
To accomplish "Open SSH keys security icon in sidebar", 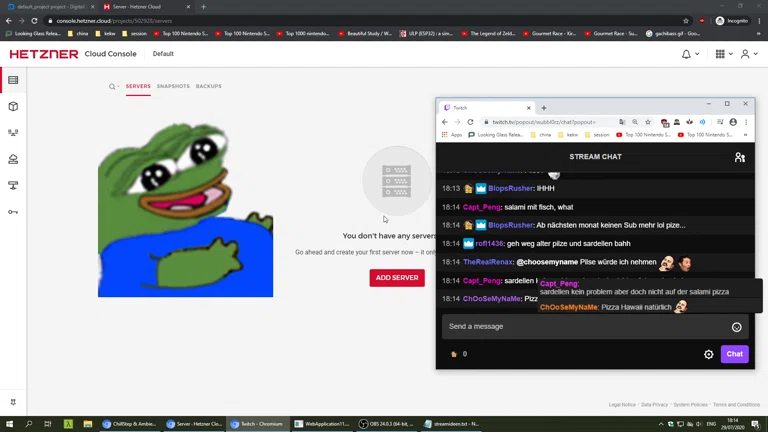I will [x=13, y=211].
